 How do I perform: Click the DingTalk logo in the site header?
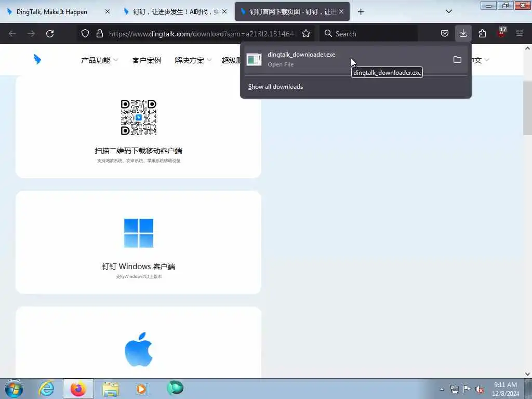coord(37,59)
